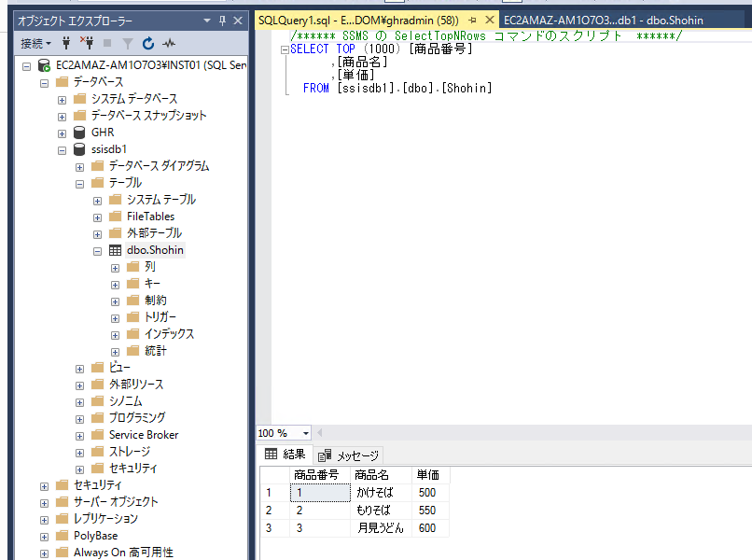
Task: Select the 外部リソース folder icon
Action: (97, 385)
